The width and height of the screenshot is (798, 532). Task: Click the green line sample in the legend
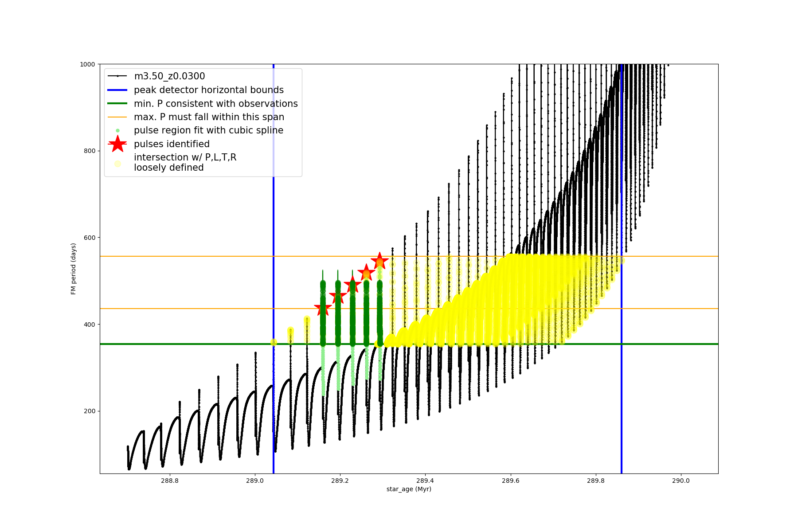pos(117,103)
